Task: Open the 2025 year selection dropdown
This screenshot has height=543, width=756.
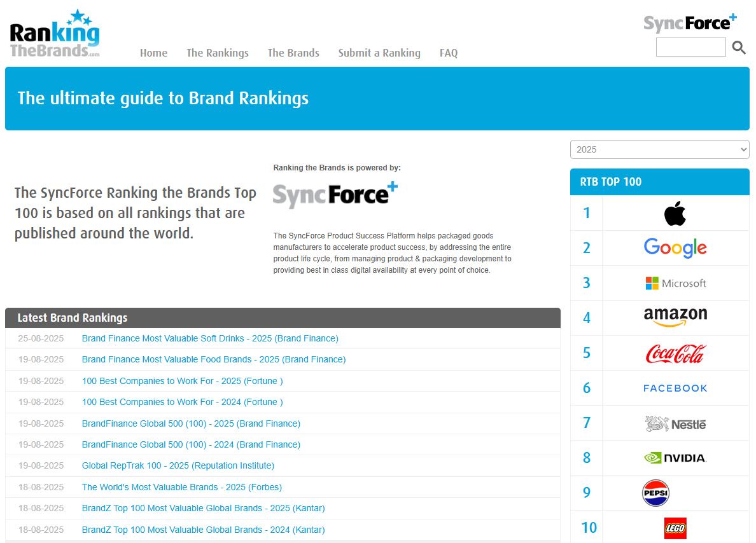Action: click(x=659, y=149)
